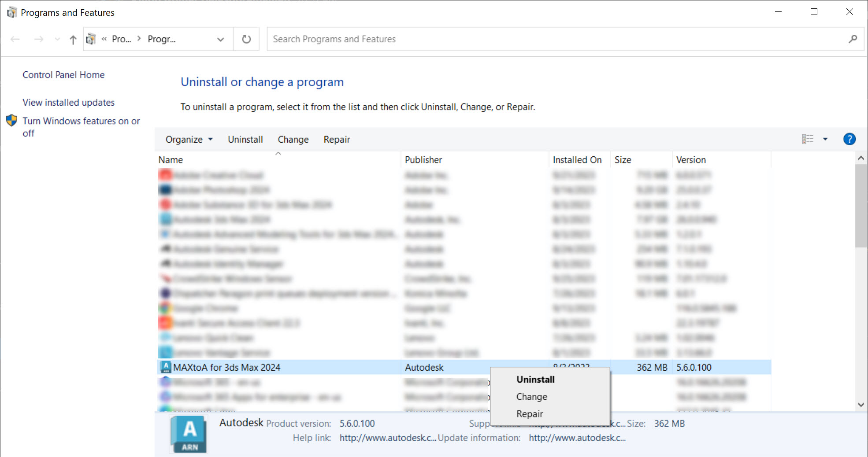Refresh the current view

[246, 39]
